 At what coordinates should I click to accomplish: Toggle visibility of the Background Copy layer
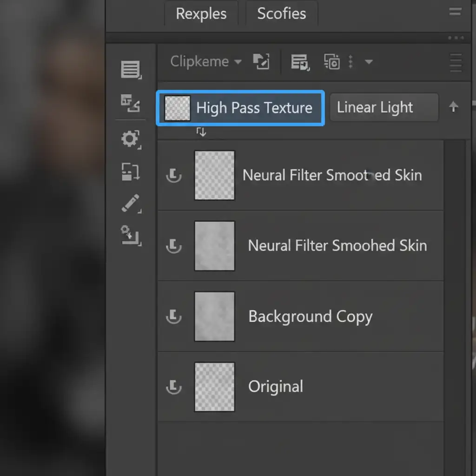pos(174,317)
